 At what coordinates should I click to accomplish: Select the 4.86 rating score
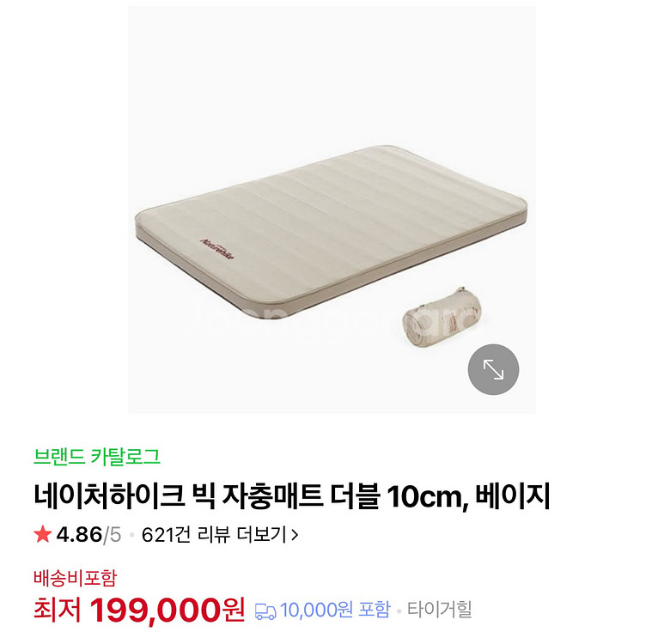[79, 534]
